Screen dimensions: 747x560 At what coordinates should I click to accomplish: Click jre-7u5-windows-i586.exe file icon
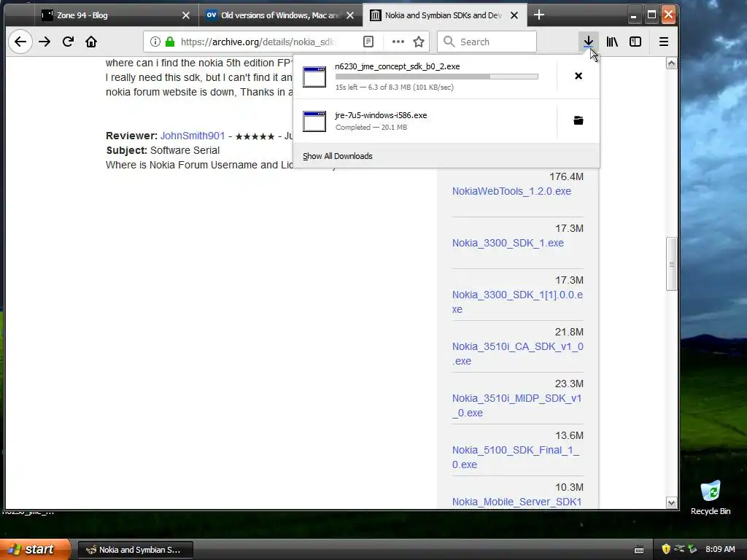(x=314, y=121)
